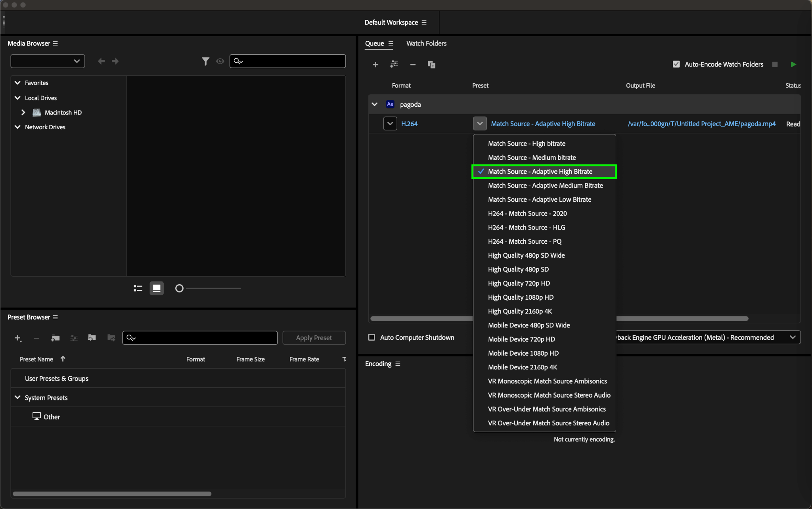
Task: Open the H.264 format dropdown arrow
Action: 390,124
